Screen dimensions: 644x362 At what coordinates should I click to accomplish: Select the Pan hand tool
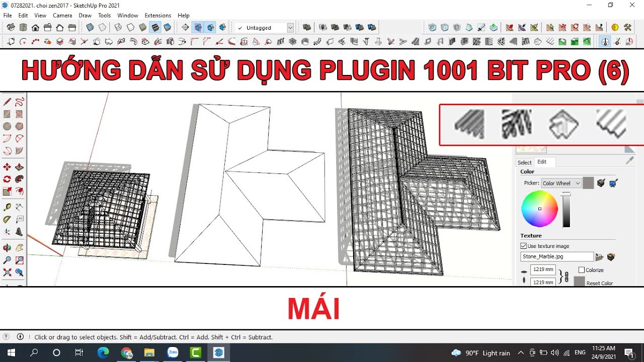pyautogui.click(x=19, y=248)
